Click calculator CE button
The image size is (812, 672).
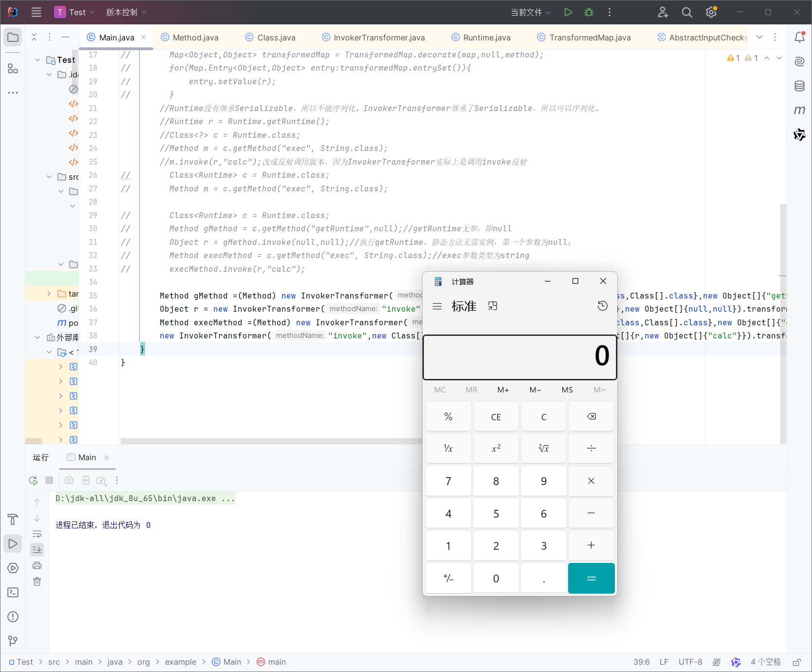496,417
